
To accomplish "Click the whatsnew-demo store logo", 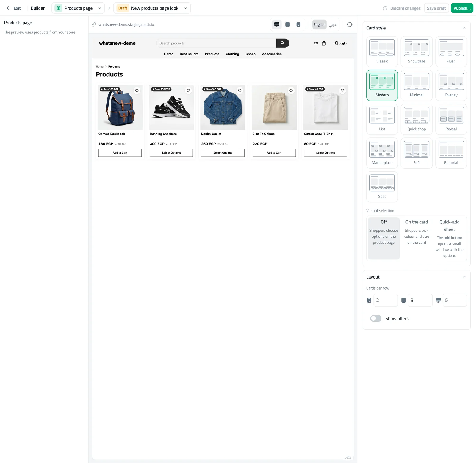I will [117, 43].
